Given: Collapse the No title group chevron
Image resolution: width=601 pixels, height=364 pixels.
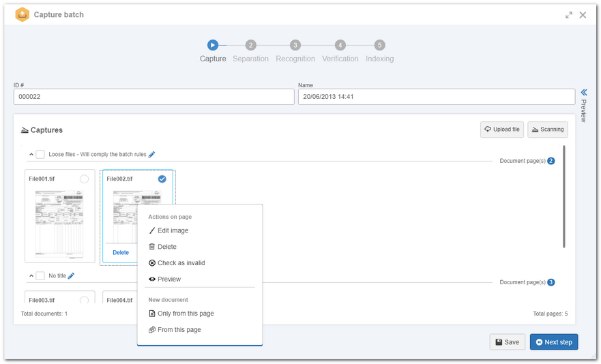Looking at the screenshot, I should [31, 276].
